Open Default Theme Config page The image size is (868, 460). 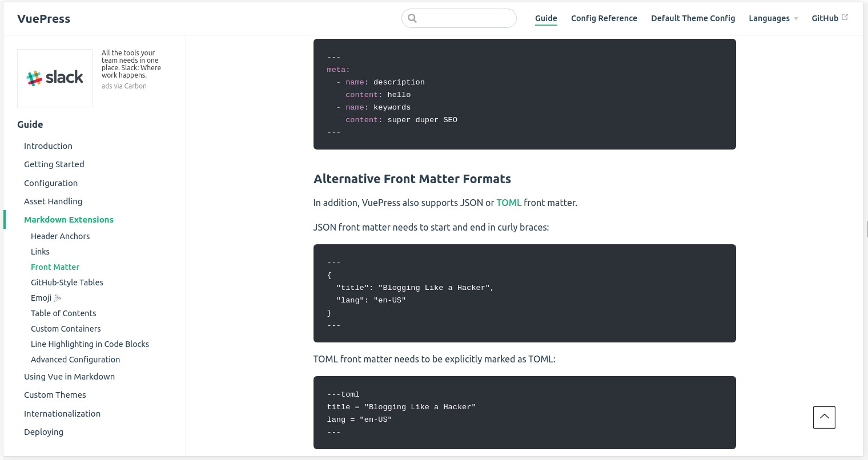point(693,18)
